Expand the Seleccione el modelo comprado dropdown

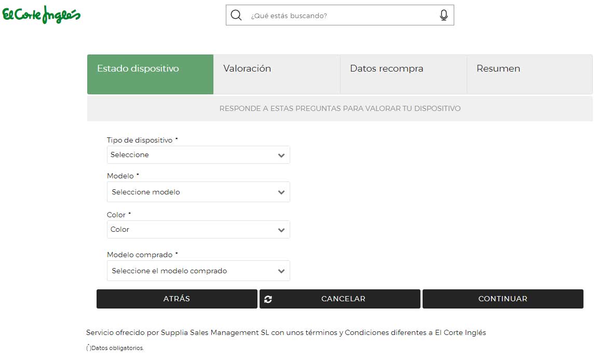(192, 271)
